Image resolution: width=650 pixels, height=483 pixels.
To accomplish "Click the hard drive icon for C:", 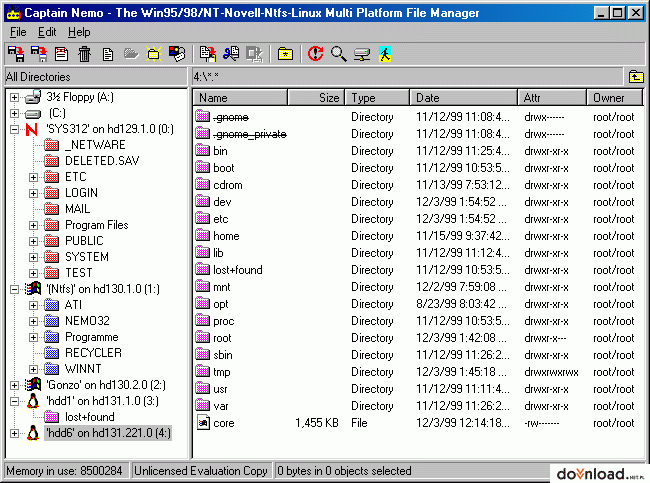I will (33, 114).
